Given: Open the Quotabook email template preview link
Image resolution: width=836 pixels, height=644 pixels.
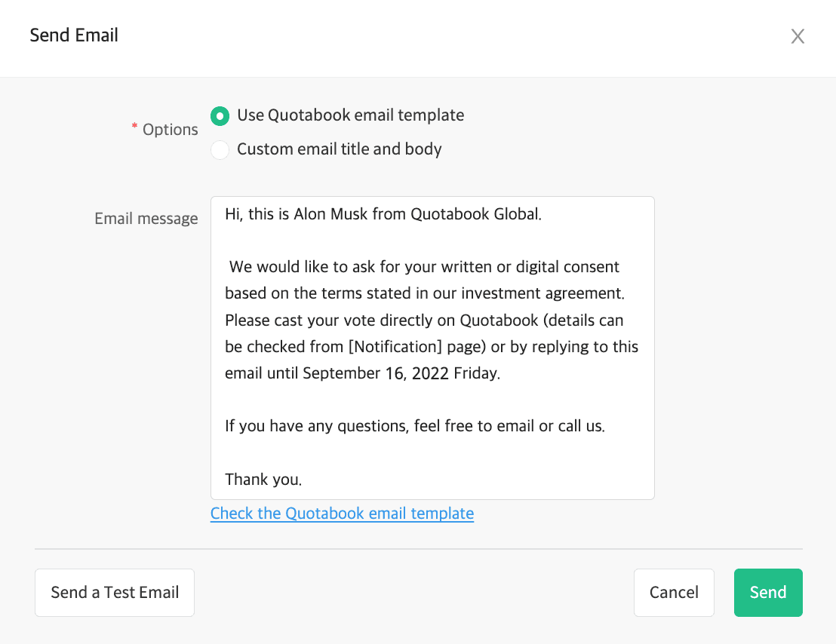Looking at the screenshot, I should tap(342, 513).
